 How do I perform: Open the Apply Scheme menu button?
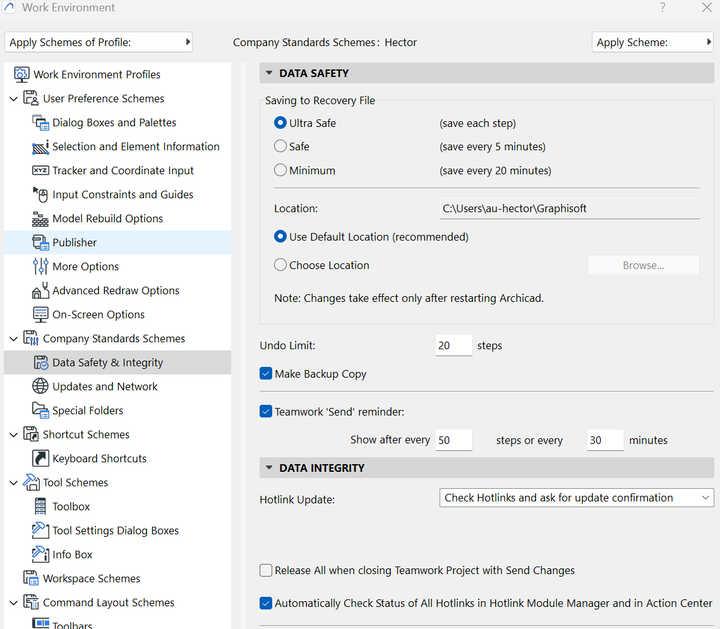pos(652,43)
